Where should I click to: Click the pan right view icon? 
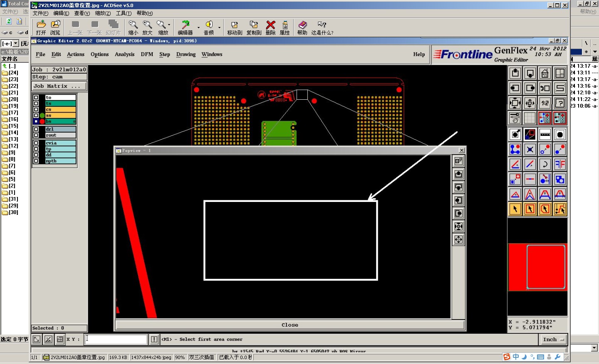pyautogui.click(x=530, y=88)
